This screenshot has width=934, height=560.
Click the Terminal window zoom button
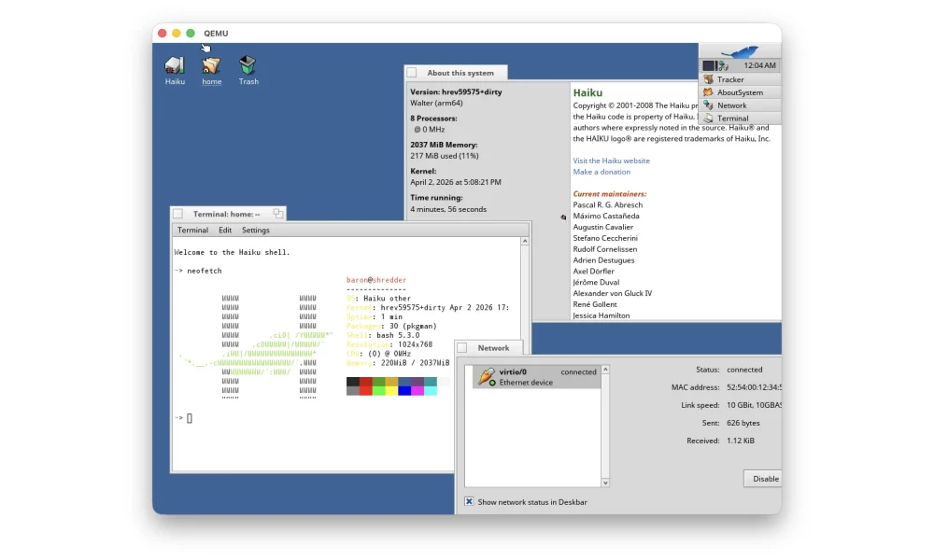coord(278,214)
